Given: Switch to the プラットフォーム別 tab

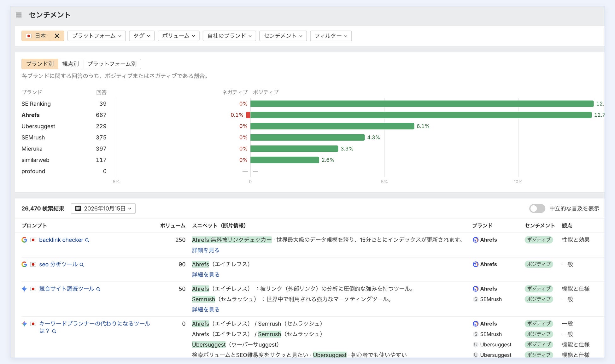Looking at the screenshot, I should point(112,64).
